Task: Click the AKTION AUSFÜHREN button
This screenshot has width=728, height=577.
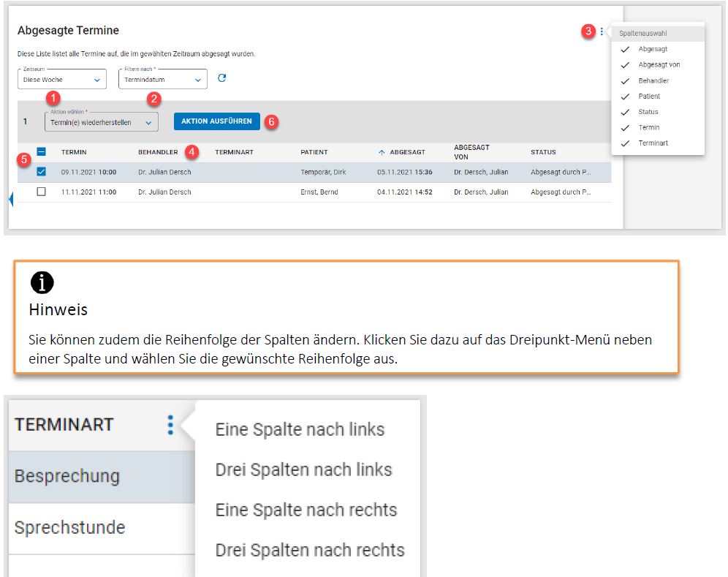Action: coord(216,121)
